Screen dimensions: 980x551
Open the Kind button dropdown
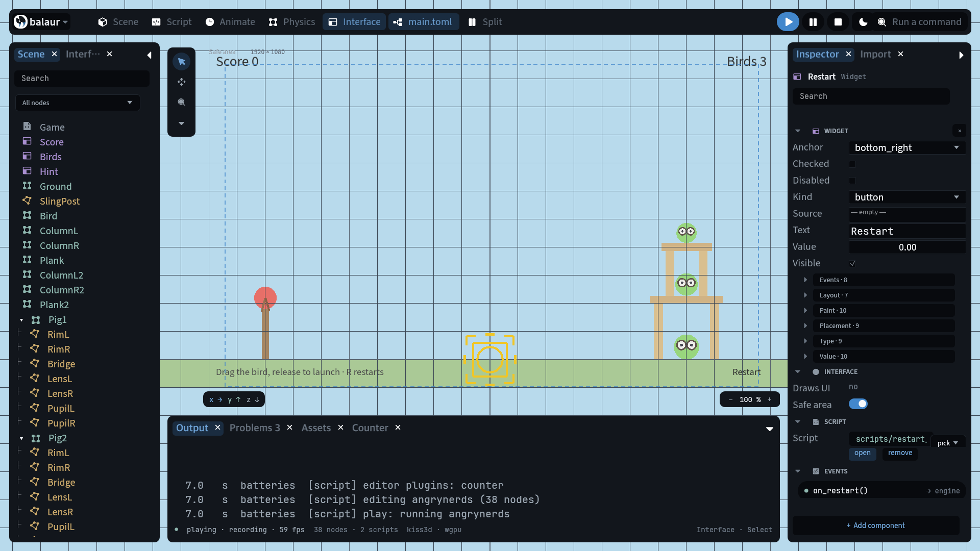907,197
